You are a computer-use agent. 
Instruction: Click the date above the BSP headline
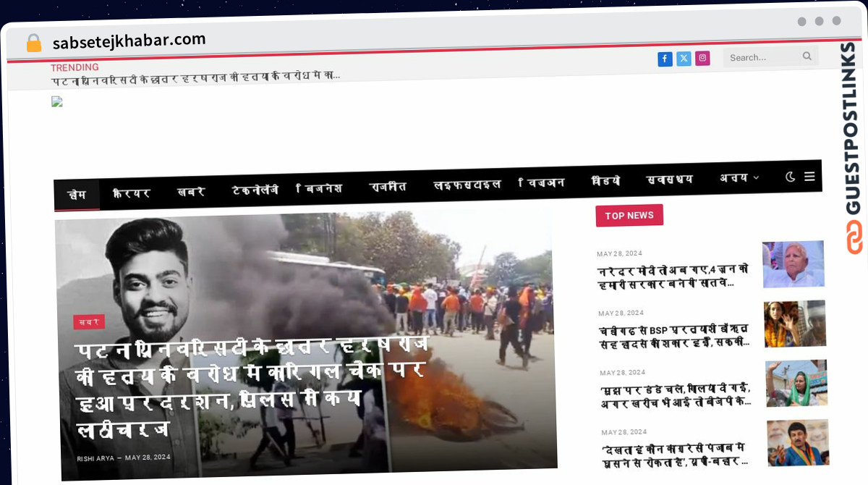pos(621,313)
